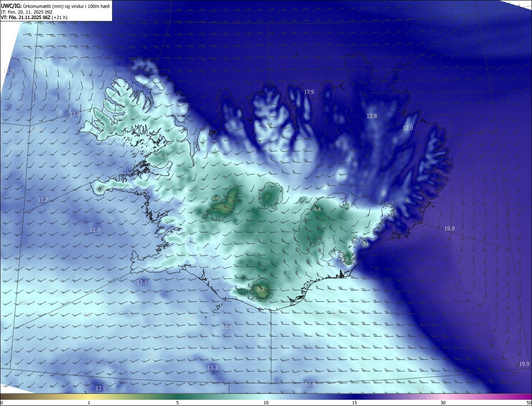The height and width of the screenshot is (406, 532).
Task: Click the 3.7 value on the map
Action: click(261, 289)
